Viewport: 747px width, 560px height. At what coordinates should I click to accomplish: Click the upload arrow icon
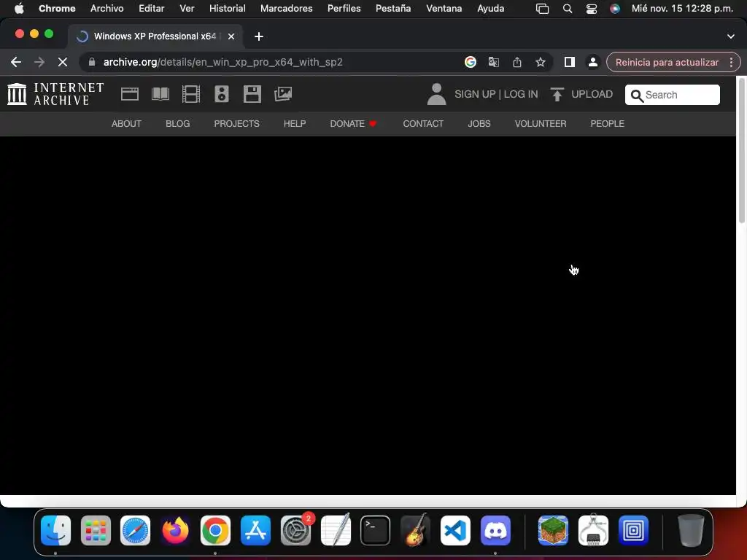557,94
